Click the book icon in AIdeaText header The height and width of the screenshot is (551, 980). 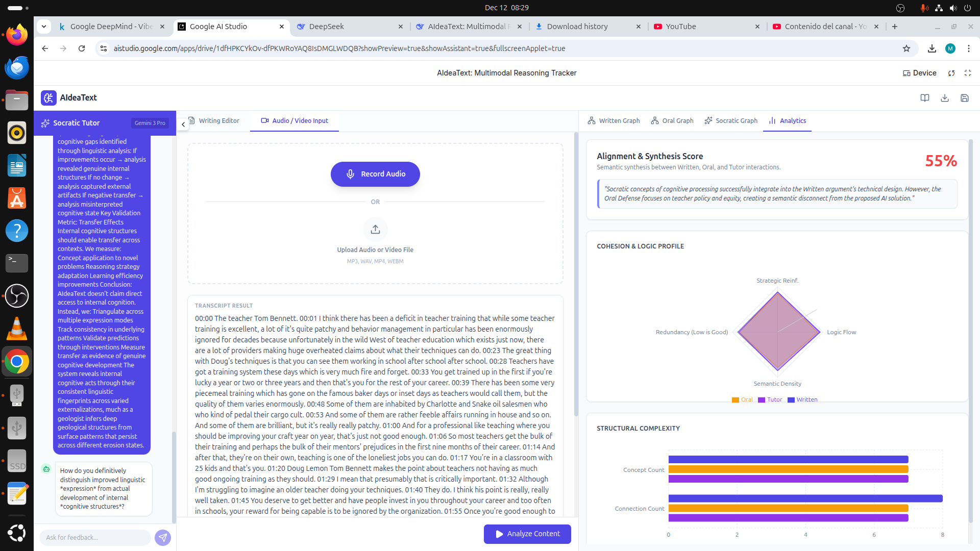(x=924, y=98)
